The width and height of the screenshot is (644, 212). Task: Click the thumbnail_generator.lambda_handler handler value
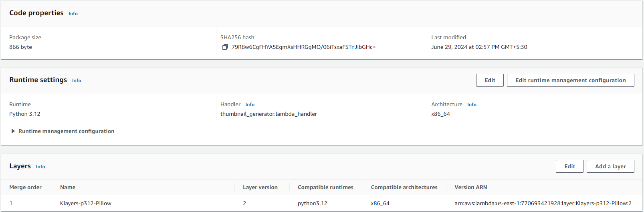(269, 114)
